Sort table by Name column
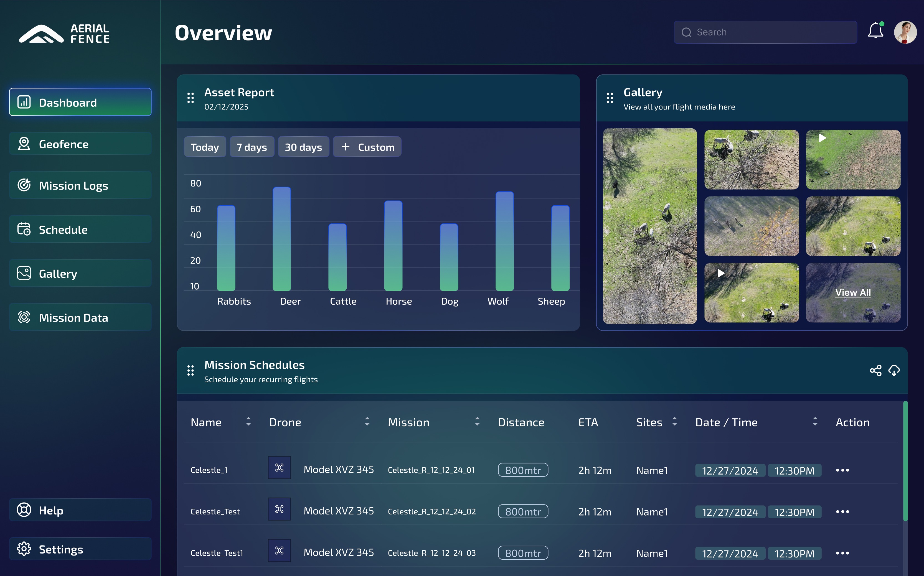The image size is (924, 576). 248,421
